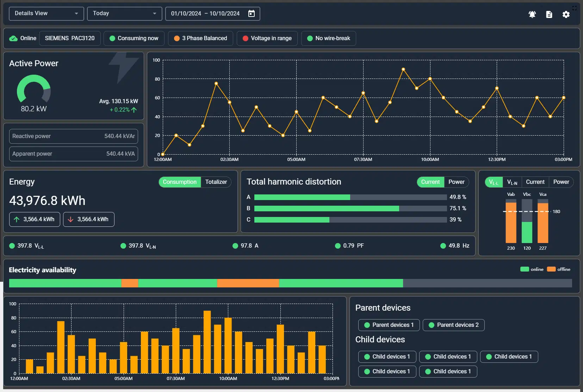Click phase B harmonic distortion bar
Viewport: 583px width, 392px height.
tap(350, 209)
